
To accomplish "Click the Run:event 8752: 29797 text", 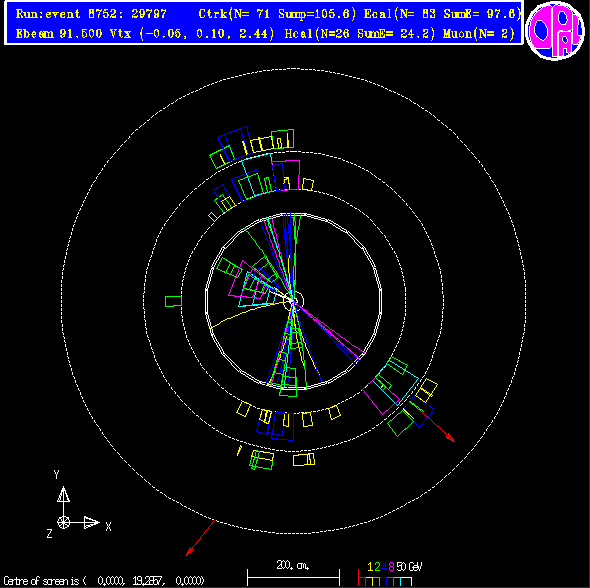I will pos(91,14).
